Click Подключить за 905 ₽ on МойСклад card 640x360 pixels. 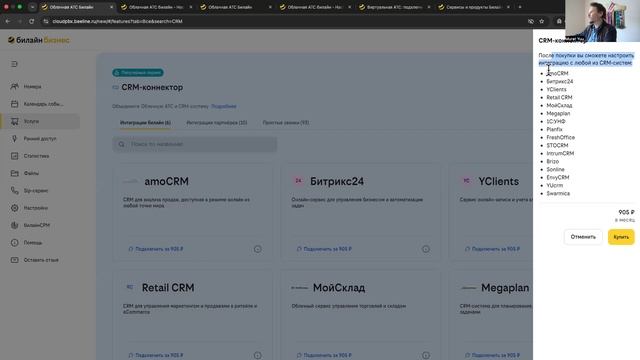click(324, 356)
